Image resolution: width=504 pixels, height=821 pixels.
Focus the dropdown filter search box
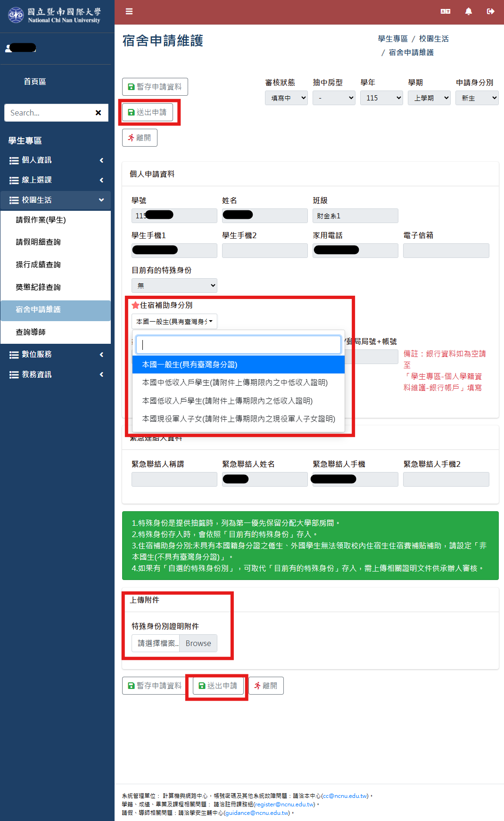[x=239, y=345]
